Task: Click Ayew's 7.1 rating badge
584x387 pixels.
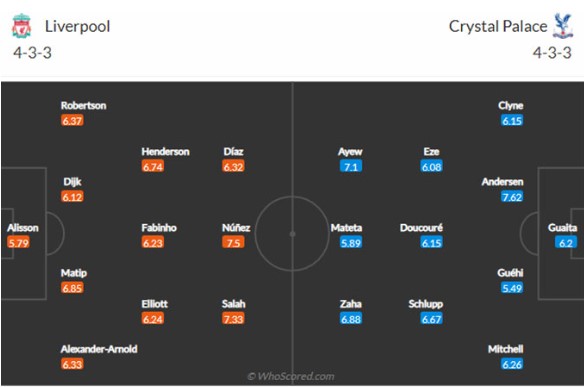Action: [351, 166]
